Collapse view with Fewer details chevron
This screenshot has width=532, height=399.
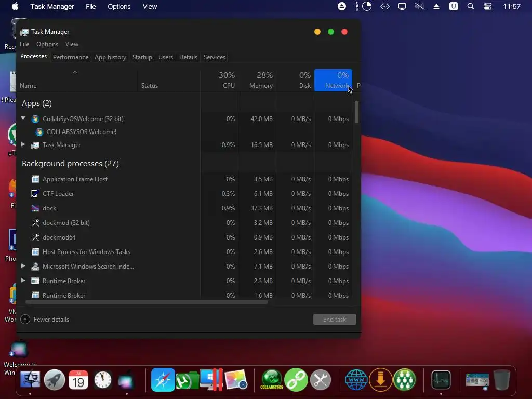coord(25,320)
